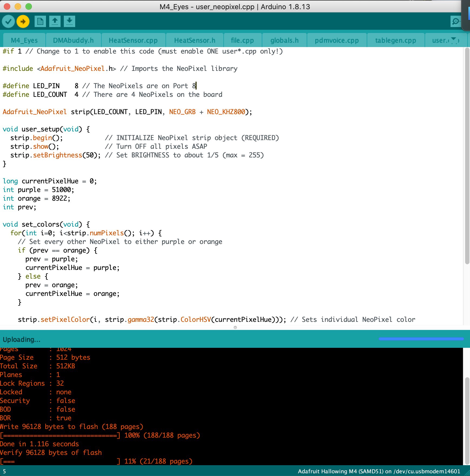470x476 pixels.
Task: Click the board and port status text
Action: (x=379, y=471)
